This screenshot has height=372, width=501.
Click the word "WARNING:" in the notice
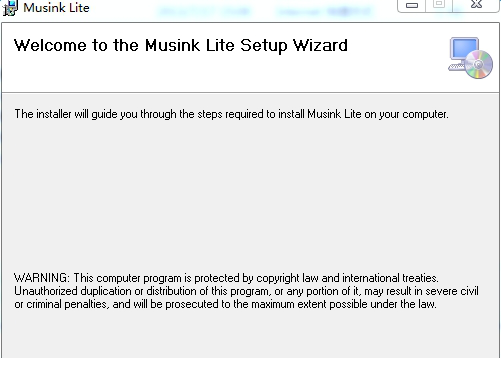tap(42, 278)
